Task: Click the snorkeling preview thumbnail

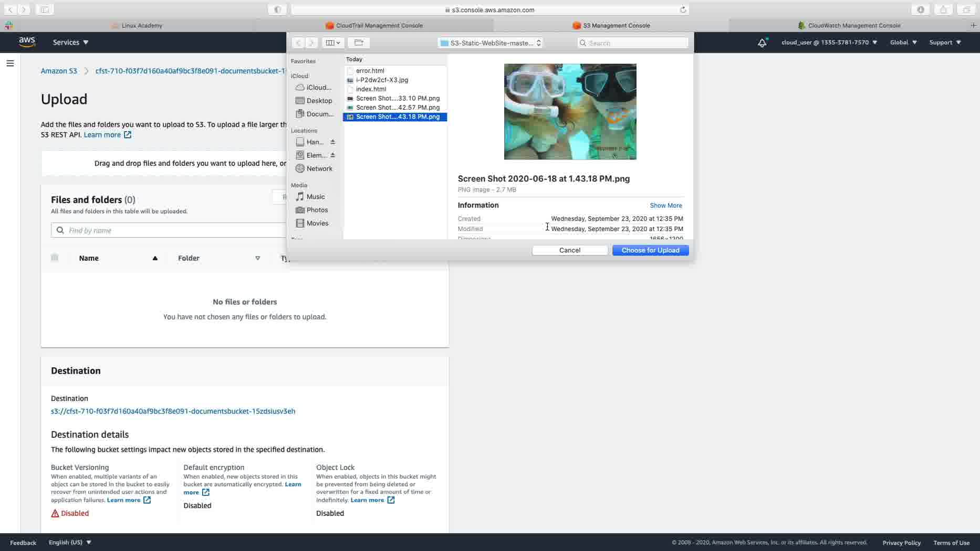Action: point(570,111)
